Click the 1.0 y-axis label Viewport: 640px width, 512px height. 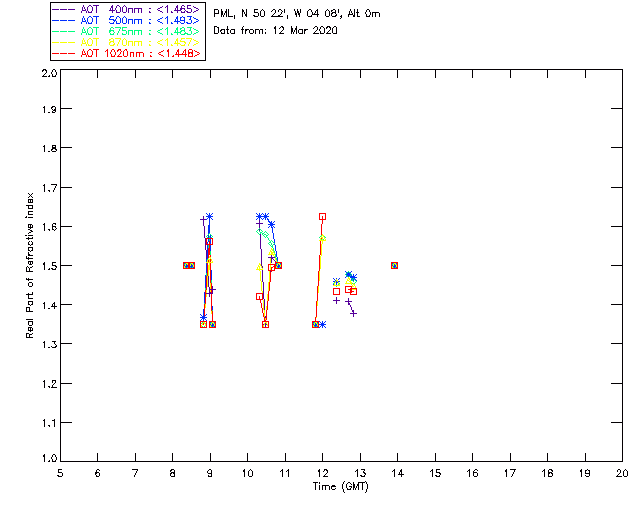tap(49, 459)
